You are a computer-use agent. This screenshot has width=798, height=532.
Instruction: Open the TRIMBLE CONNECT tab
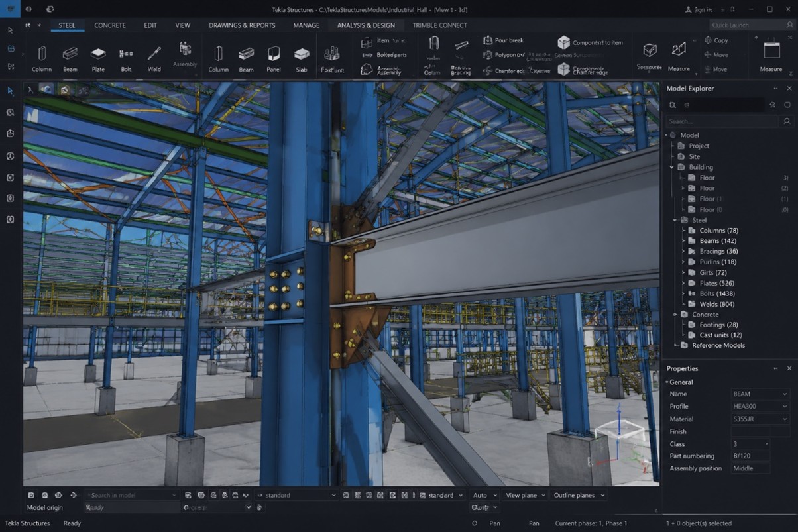[x=439, y=25]
